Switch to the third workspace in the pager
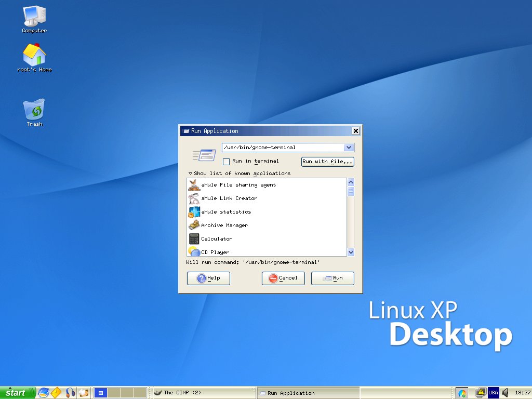This screenshot has height=399, width=532. click(x=127, y=393)
